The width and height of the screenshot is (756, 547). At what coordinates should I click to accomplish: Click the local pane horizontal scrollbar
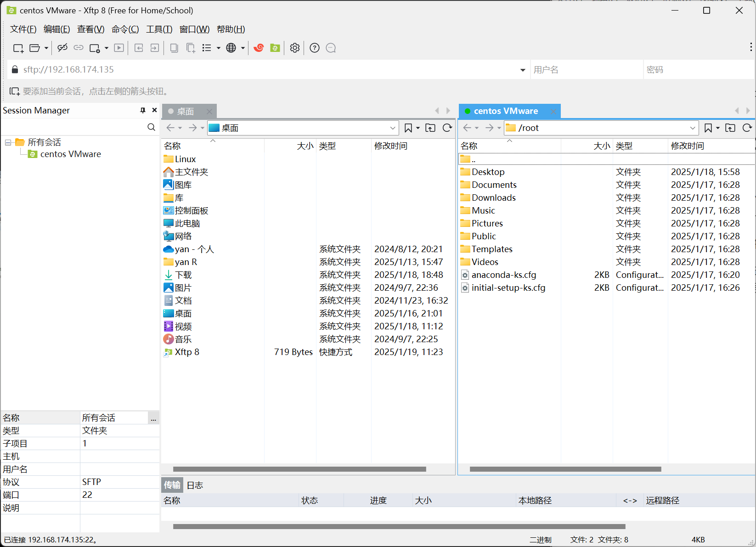[299, 469]
